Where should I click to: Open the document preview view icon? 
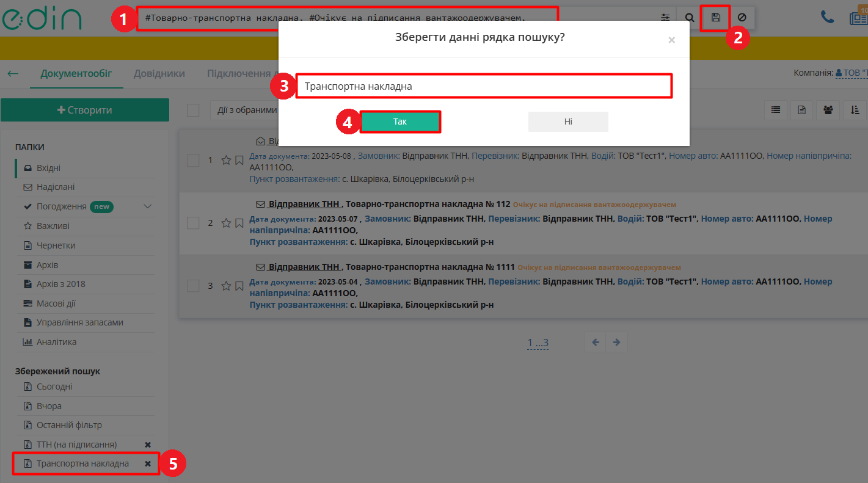[801, 110]
